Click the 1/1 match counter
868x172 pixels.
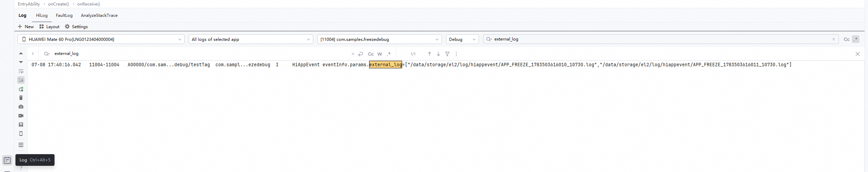[x=413, y=54]
